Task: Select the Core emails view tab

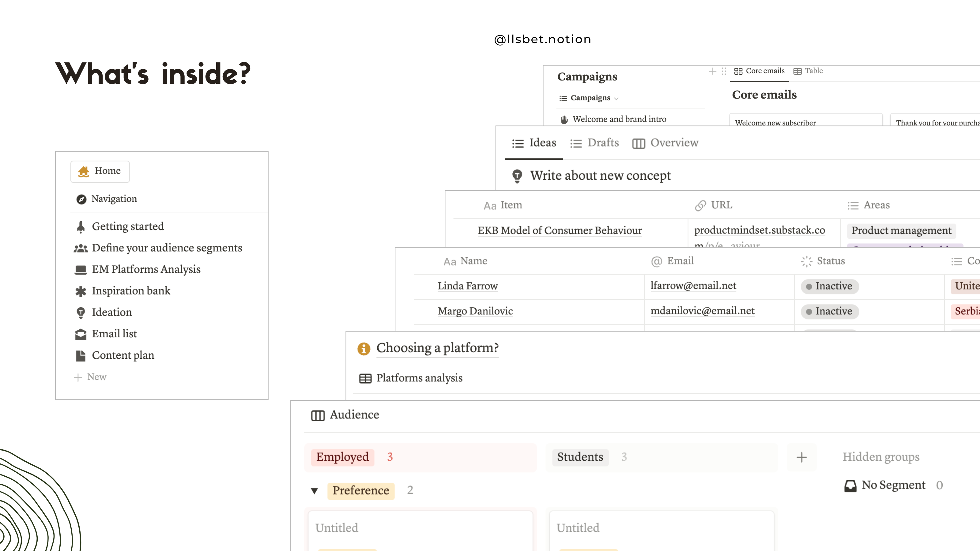Action: 759,71
